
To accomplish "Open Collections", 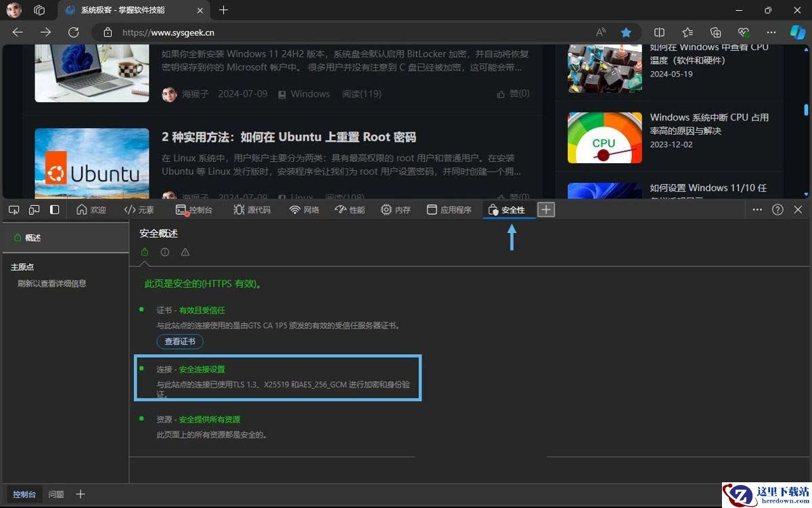I will tap(715, 32).
